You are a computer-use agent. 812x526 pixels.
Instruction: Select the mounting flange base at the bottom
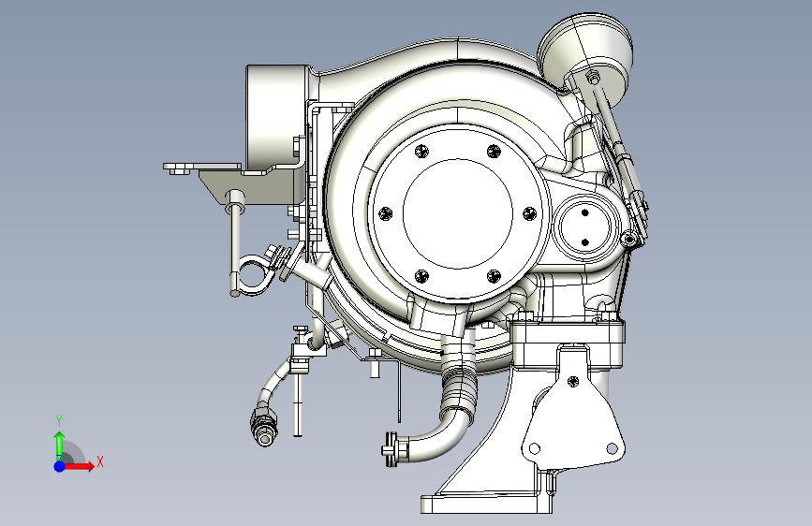pos(486,504)
